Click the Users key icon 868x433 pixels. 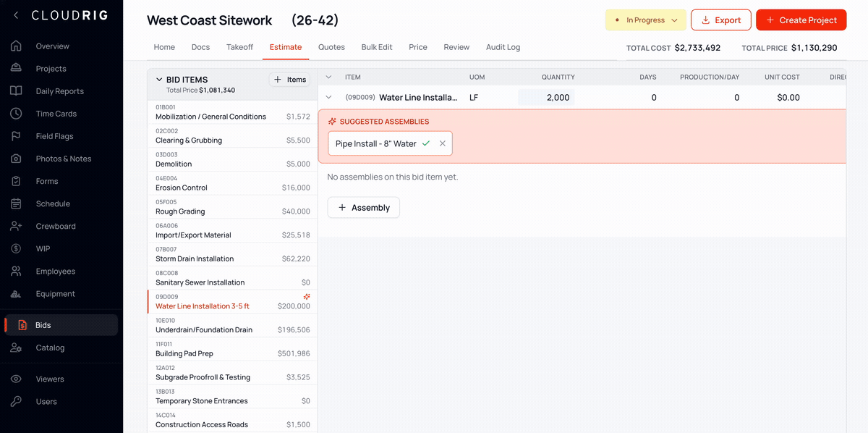tap(16, 401)
